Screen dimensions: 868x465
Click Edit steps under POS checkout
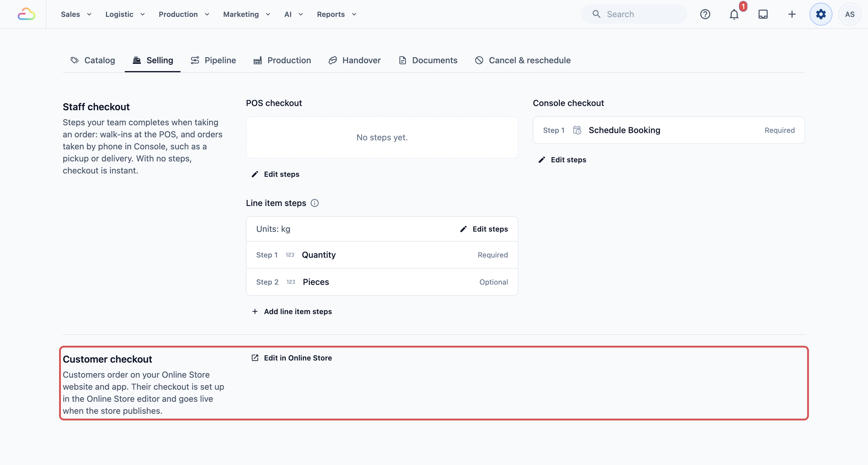pos(276,174)
